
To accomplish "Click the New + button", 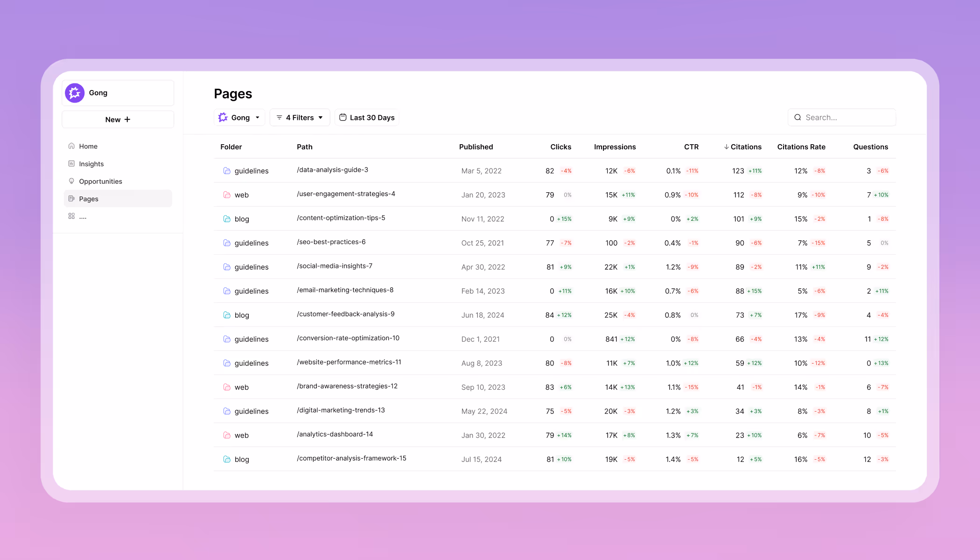I will (118, 119).
